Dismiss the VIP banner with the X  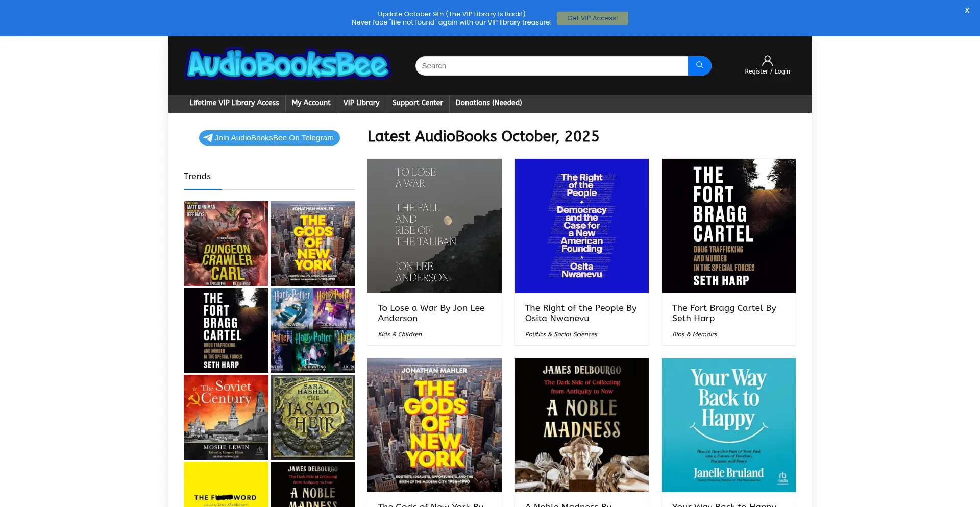pos(967,10)
